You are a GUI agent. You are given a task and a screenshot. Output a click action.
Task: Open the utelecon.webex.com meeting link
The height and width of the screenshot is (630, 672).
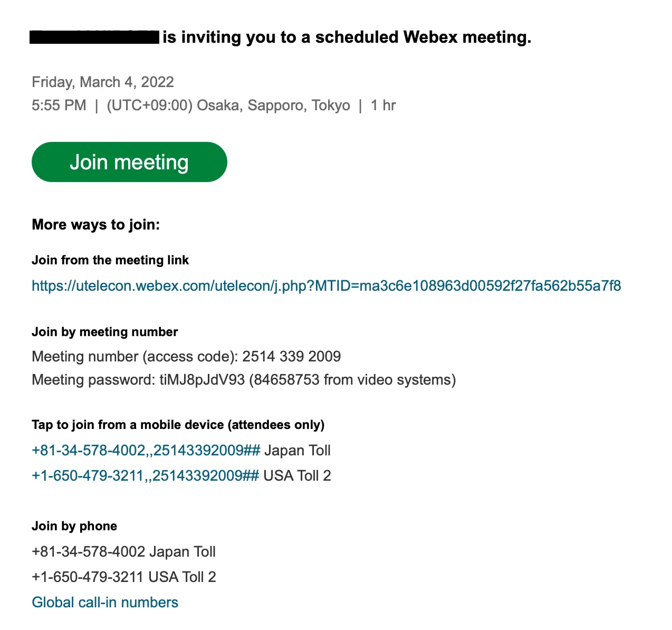click(x=326, y=286)
